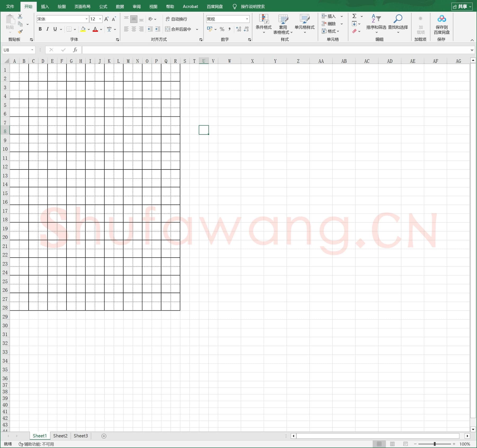Click increase decimal places icon
477x448 pixels.
238,29
